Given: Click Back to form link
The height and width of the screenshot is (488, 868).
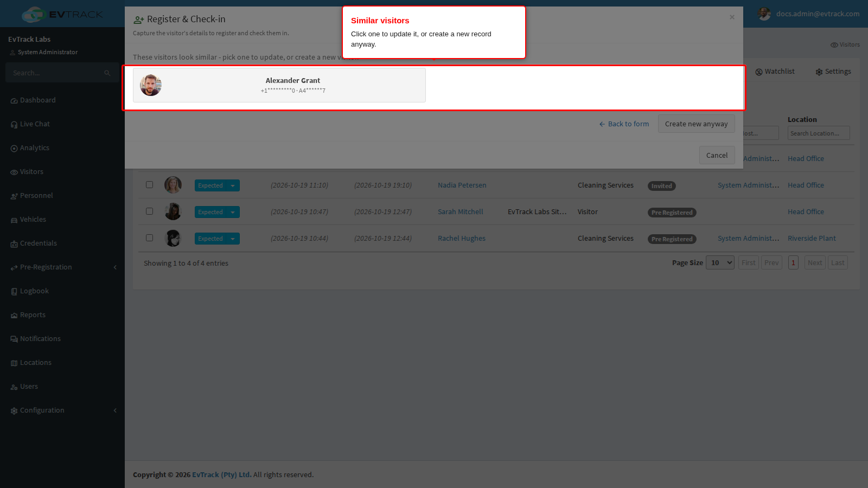Looking at the screenshot, I should point(624,124).
